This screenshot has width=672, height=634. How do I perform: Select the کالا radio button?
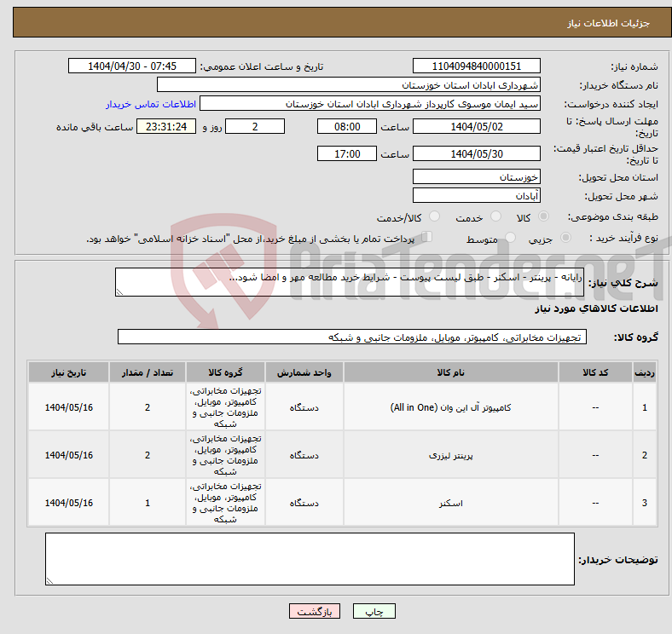point(543,216)
